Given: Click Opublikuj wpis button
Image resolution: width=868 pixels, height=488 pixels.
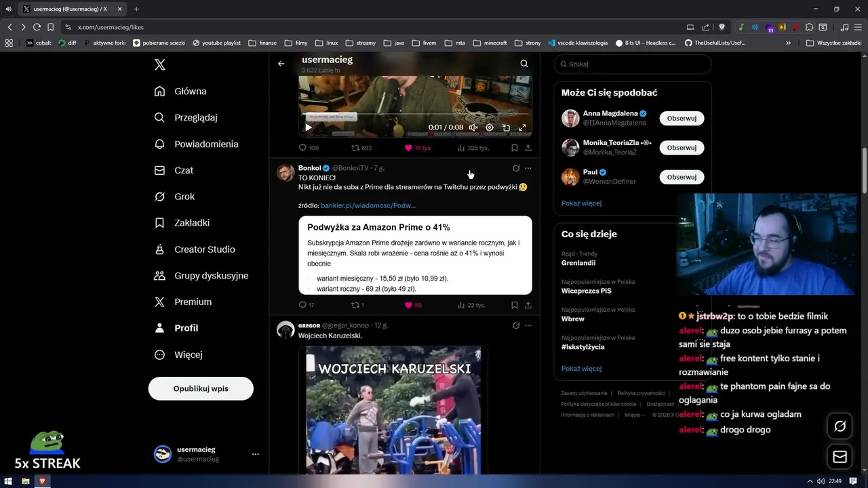Looking at the screenshot, I should (201, 388).
